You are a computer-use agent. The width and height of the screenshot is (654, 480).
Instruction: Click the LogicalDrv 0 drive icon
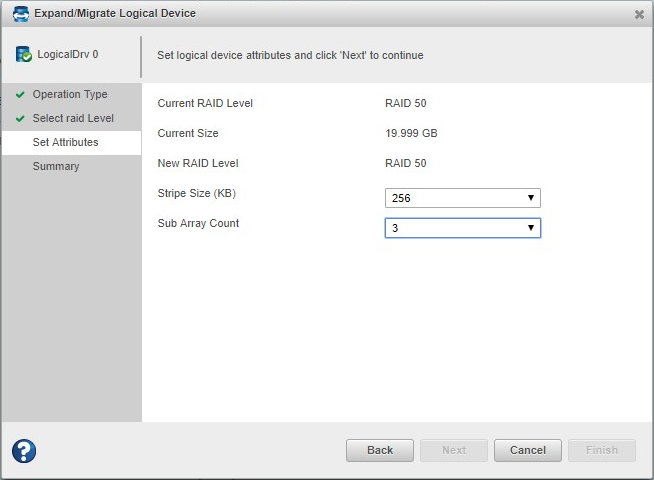click(x=23, y=55)
